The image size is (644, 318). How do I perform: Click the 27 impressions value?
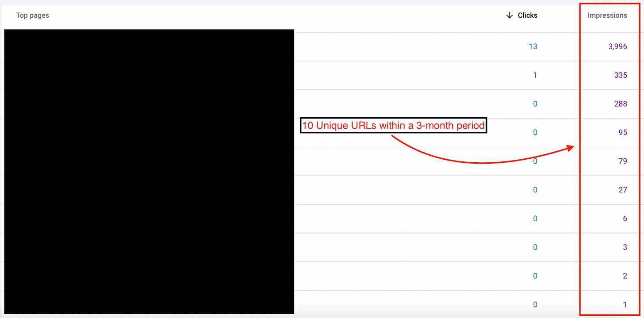623,190
